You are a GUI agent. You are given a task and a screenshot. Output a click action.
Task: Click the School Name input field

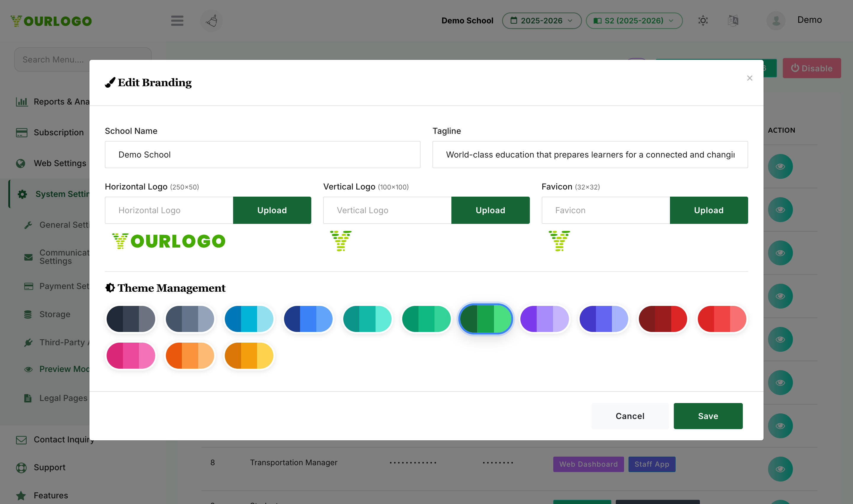pyautogui.click(x=263, y=155)
